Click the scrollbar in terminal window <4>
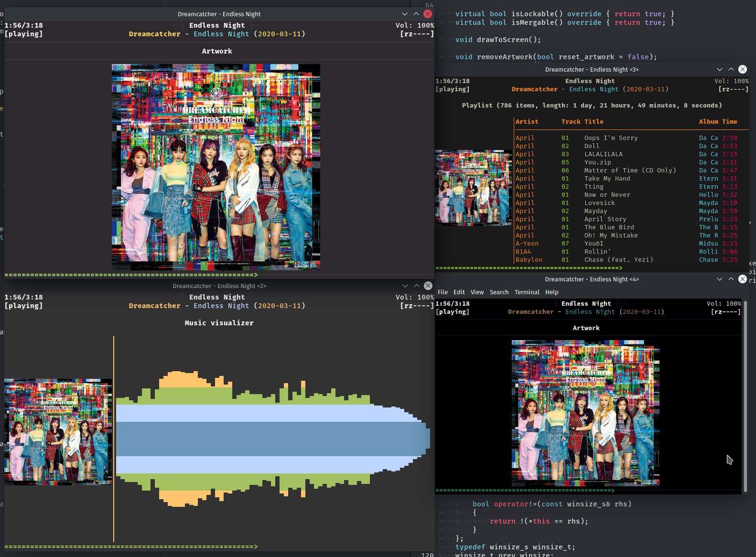Image resolution: width=756 pixels, height=557 pixels. (745, 396)
